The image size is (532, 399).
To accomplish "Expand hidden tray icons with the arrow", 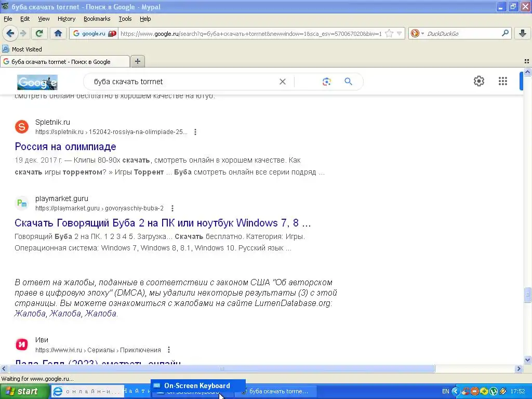I will [x=455, y=391].
